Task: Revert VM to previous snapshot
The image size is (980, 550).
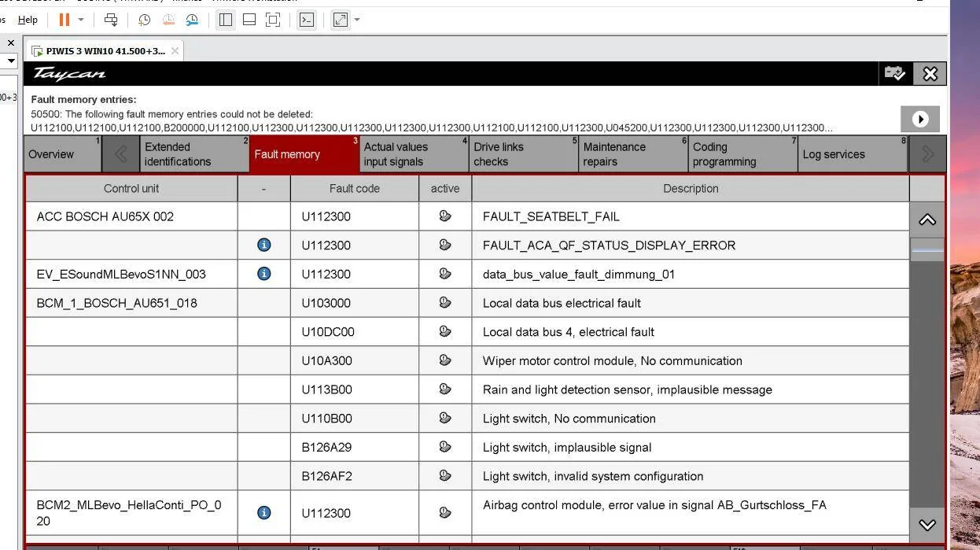Action: 168,20
